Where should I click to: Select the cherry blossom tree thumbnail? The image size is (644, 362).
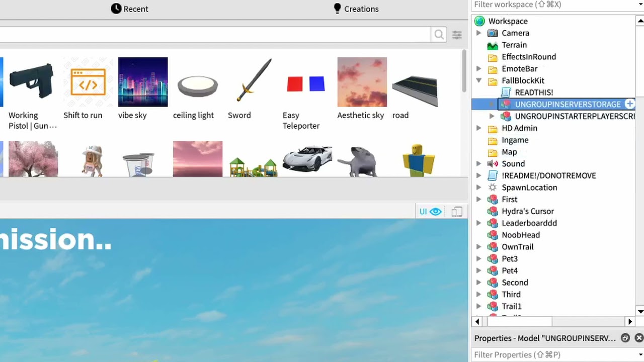33,159
